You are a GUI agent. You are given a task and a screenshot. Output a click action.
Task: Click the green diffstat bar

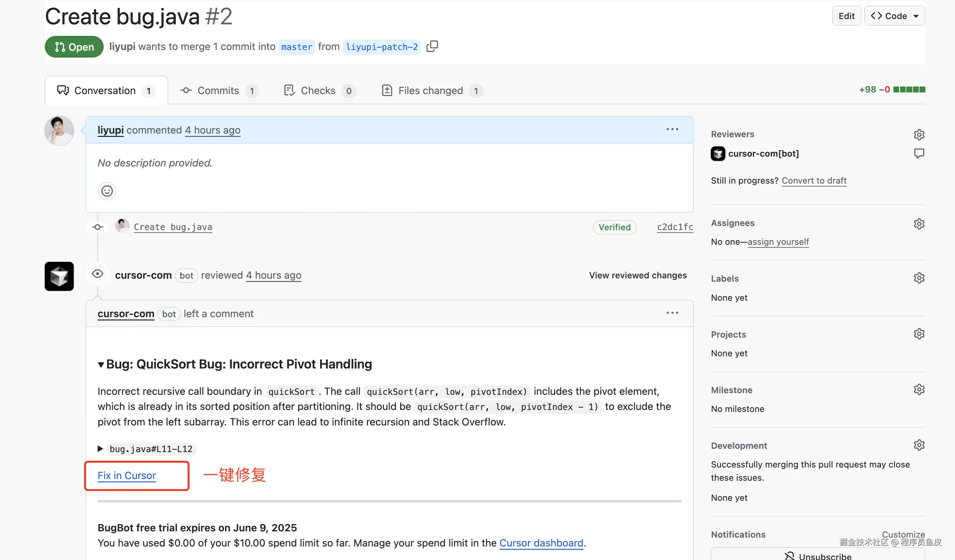point(909,89)
